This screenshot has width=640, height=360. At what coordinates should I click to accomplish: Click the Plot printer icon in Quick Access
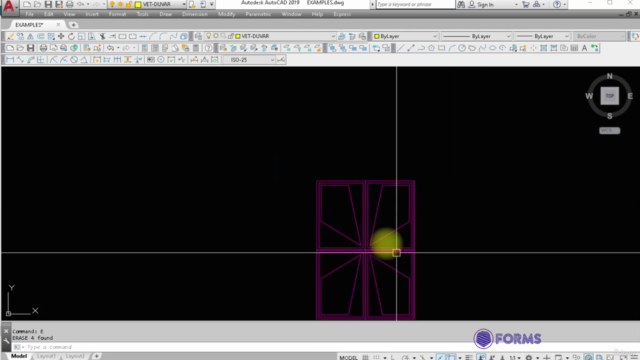pos(70,4)
